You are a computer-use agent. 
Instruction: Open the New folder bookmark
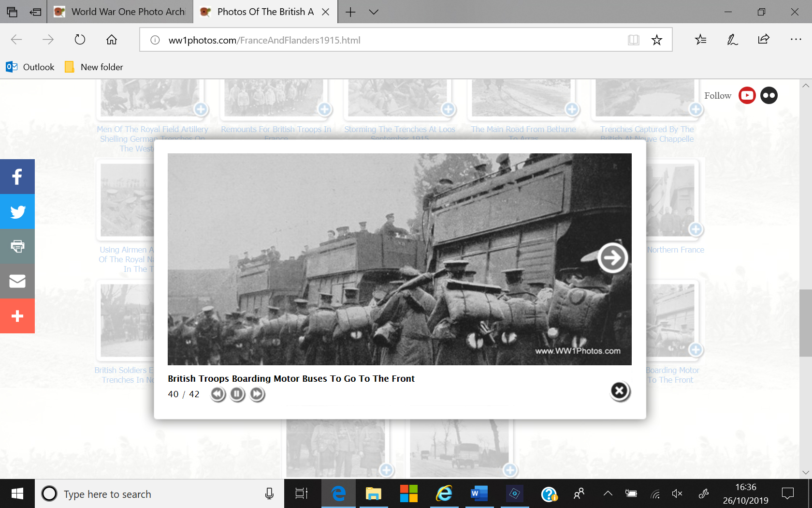tap(94, 67)
